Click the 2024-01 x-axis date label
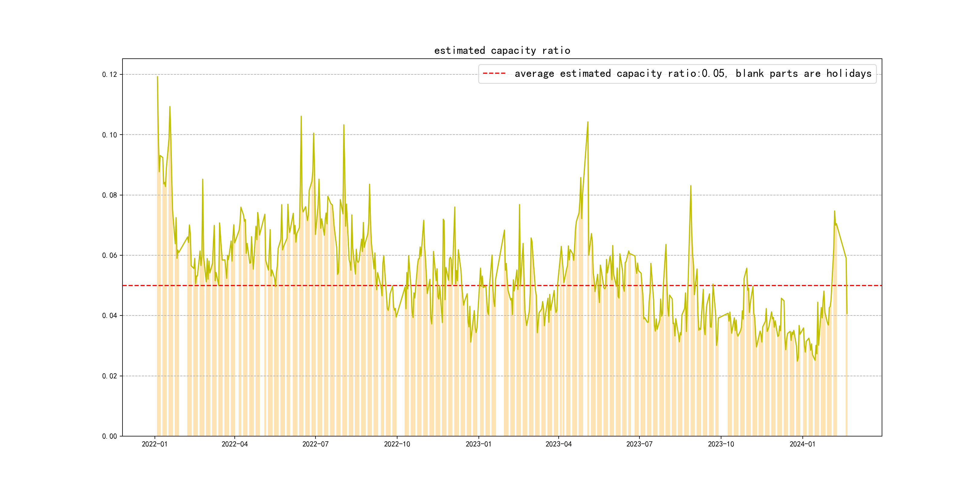Viewport: 980px width, 490px height. point(802,444)
